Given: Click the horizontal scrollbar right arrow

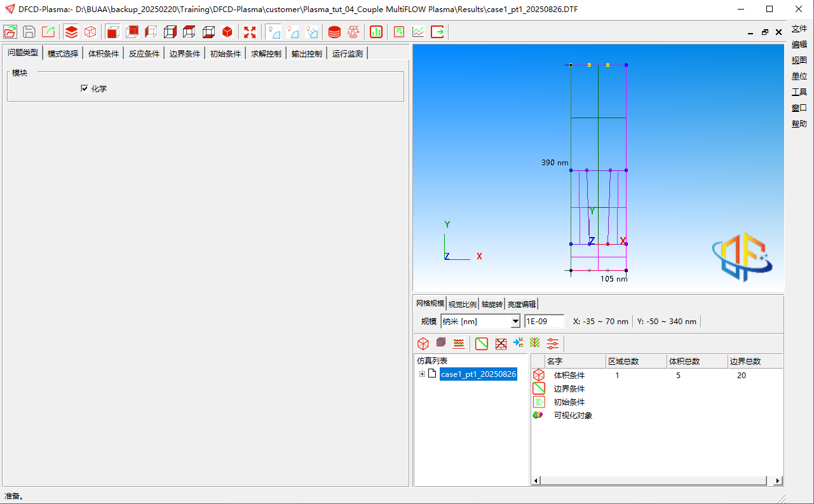Looking at the screenshot, I should pos(778,481).
